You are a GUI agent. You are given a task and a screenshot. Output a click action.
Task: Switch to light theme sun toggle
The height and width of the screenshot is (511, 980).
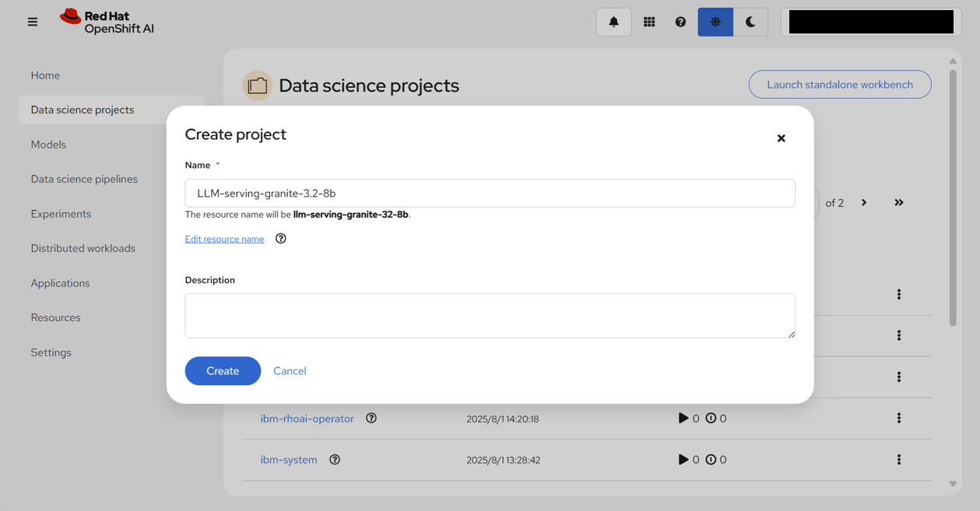[x=715, y=22]
